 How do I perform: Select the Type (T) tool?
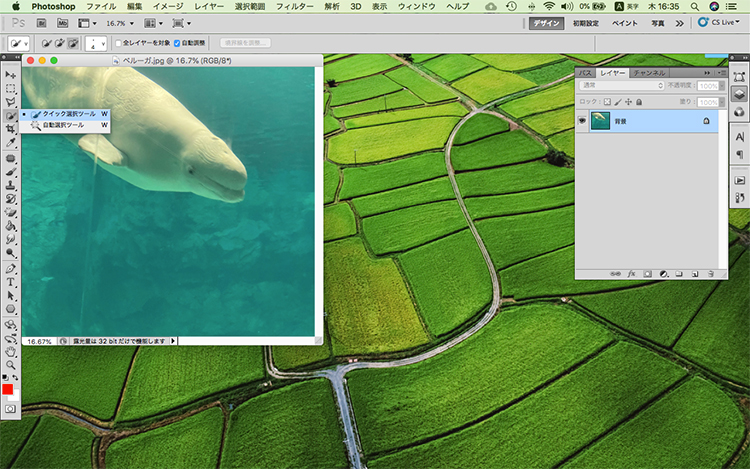(11, 282)
